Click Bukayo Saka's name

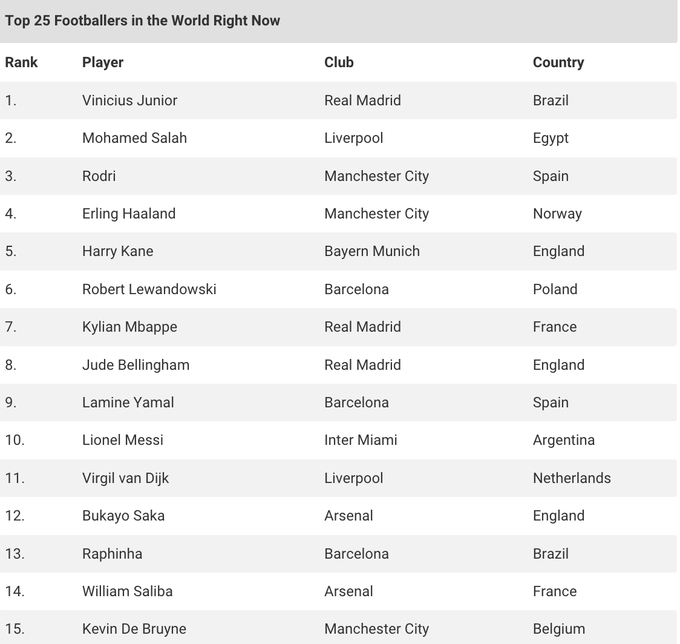pos(123,516)
